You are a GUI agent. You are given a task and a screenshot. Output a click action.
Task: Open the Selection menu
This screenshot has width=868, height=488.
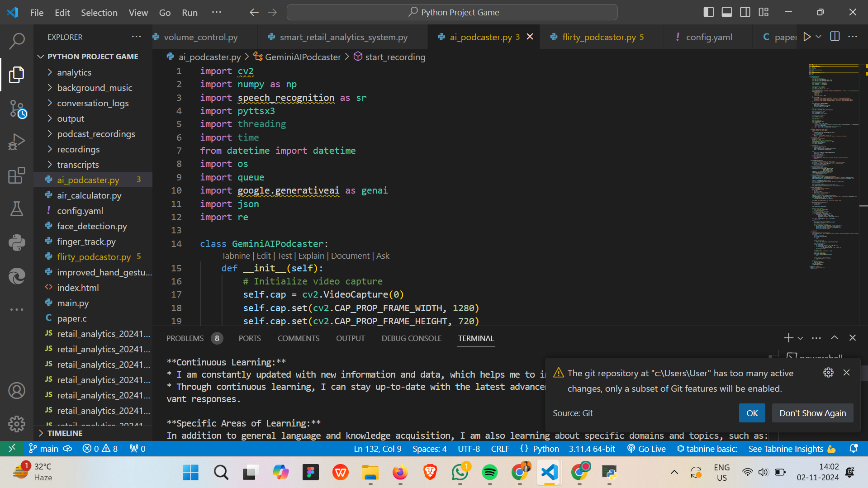pyautogui.click(x=99, y=12)
